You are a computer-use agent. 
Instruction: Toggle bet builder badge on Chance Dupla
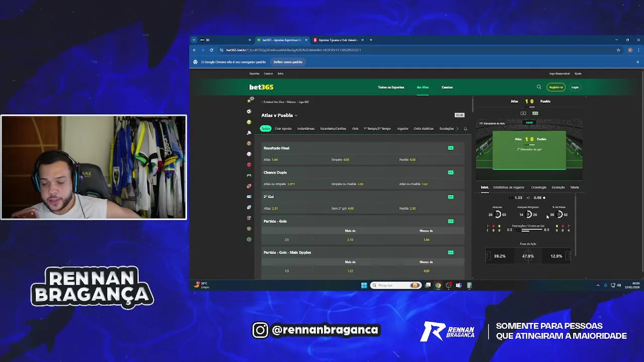coord(451,172)
